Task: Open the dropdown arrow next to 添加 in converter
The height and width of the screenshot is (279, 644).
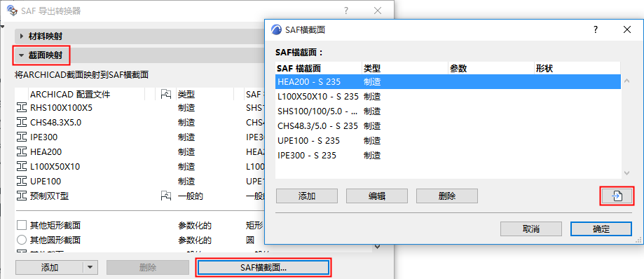Action: tap(90, 268)
